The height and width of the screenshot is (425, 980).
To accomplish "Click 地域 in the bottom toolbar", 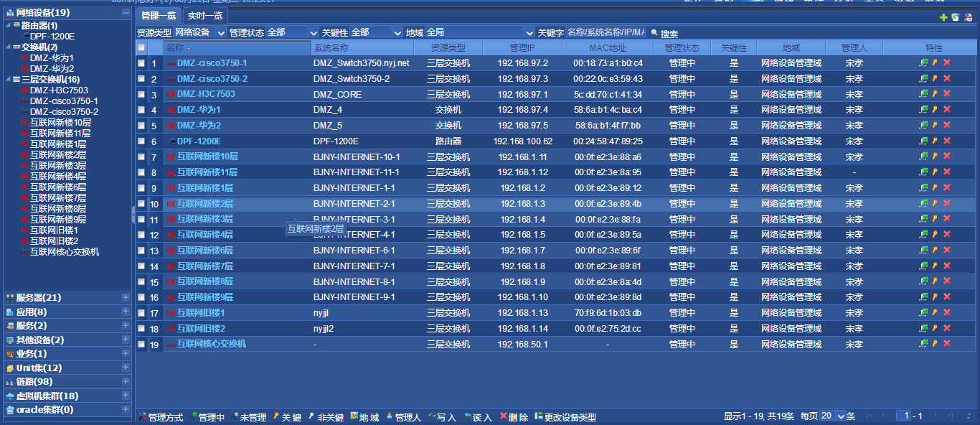I will (x=364, y=417).
